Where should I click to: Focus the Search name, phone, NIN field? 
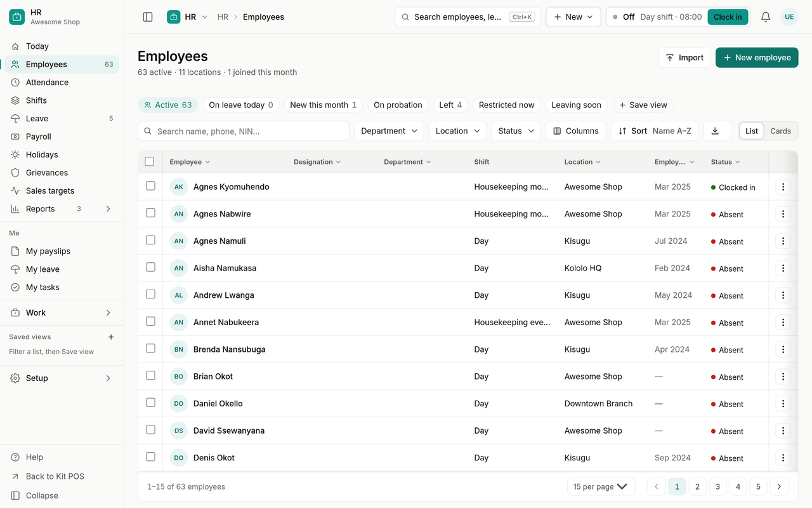pos(244,131)
